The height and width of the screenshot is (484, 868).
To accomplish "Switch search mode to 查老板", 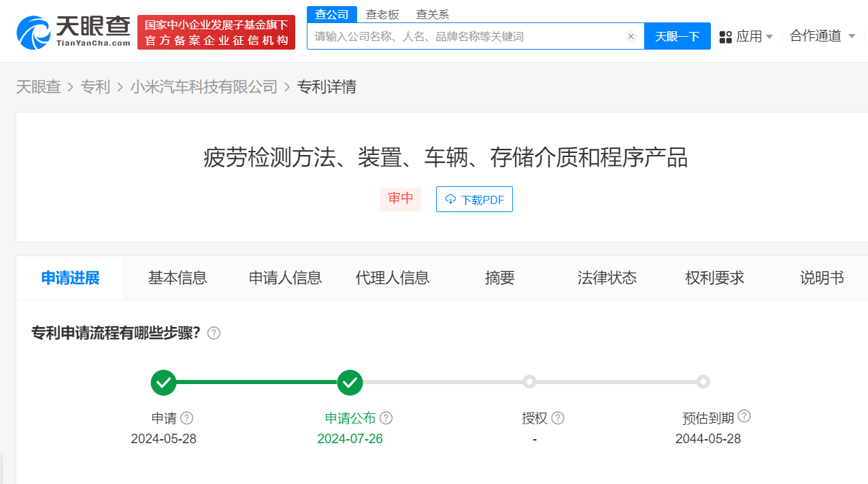I will point(382,14).
